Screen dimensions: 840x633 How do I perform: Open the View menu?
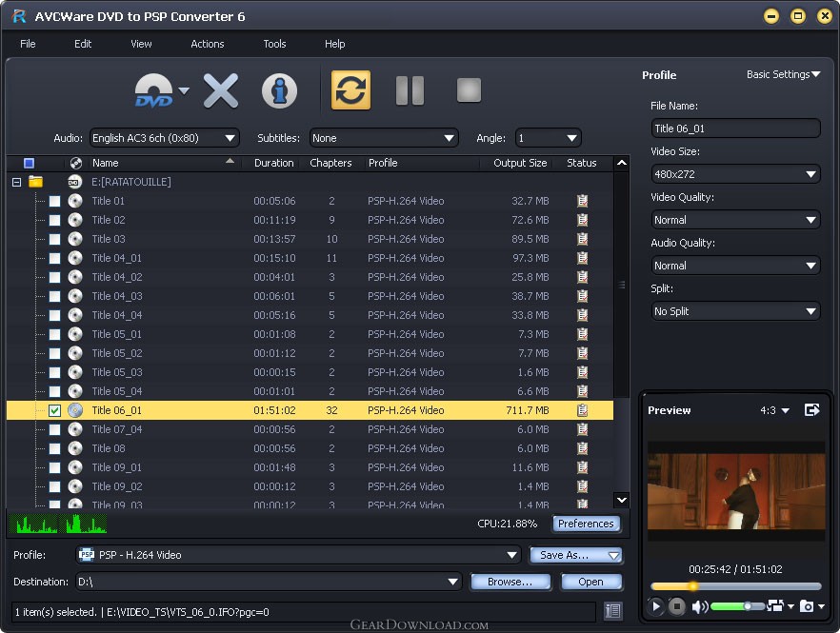tap(141, 44)
